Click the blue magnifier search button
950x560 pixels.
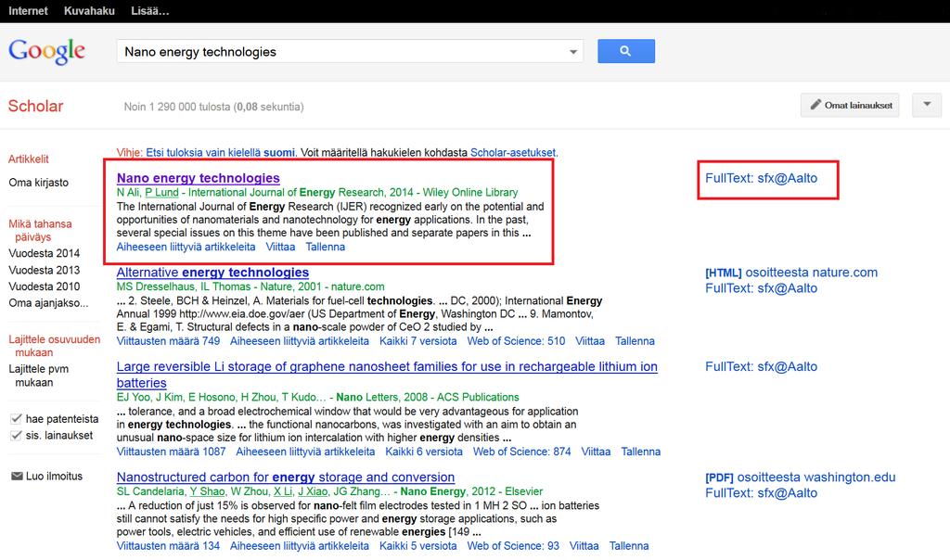[x=626, y=52]
